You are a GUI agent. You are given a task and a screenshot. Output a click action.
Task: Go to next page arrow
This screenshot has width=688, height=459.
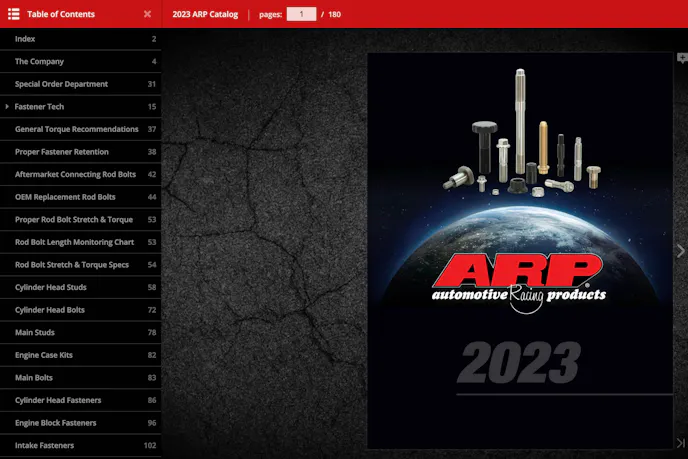(x=680, y=251)
